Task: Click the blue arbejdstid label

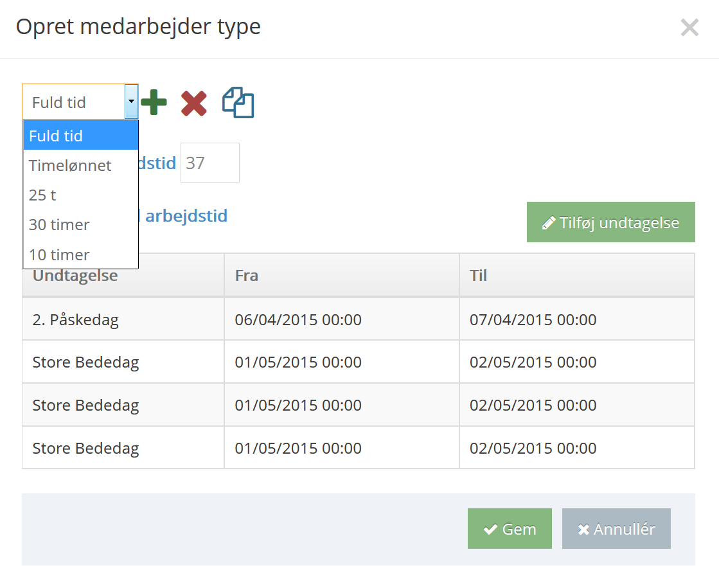Action: tap(186, 216)
